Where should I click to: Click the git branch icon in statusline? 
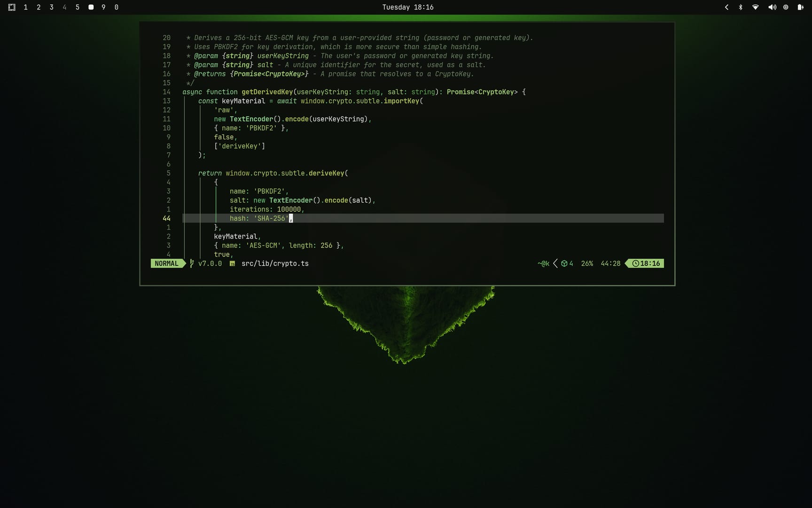click(192, 263)
